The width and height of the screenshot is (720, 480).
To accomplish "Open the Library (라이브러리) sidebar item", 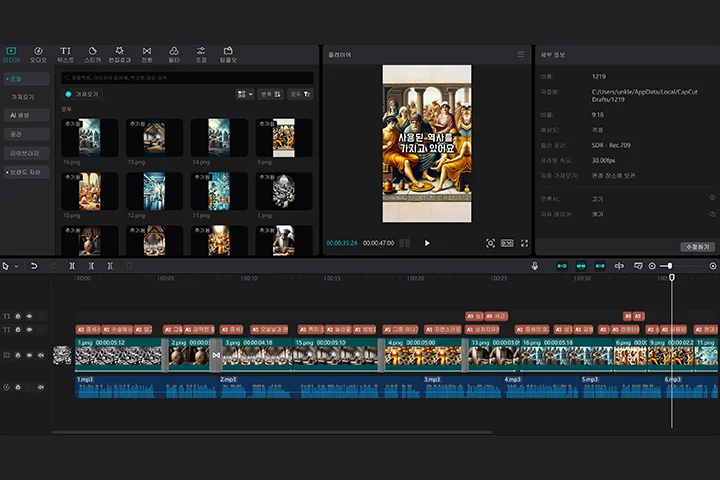I will (x=27, y=153).
